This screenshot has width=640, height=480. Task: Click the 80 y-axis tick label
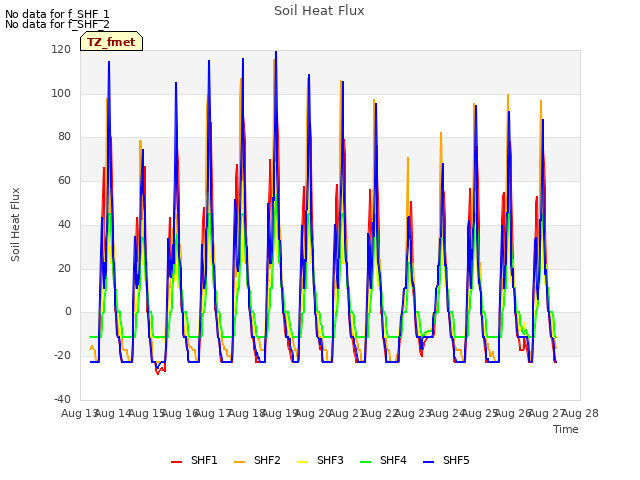[x=64, y=137]
